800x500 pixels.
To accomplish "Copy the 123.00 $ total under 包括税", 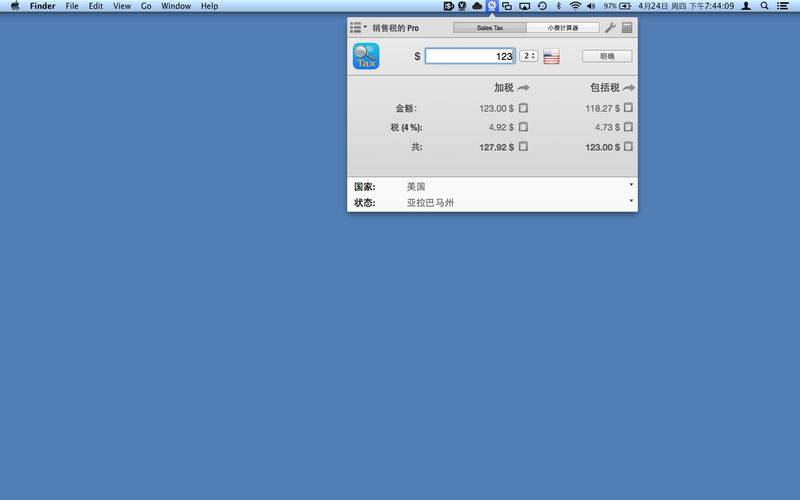I will pos(628,146).
